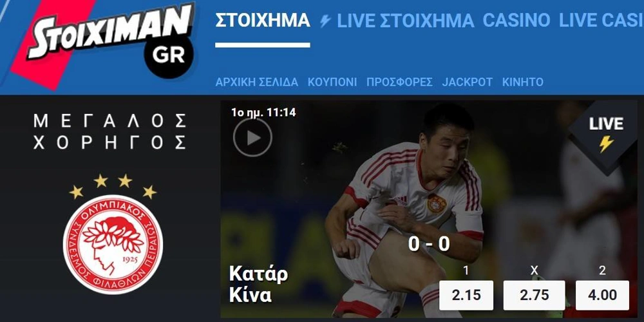Open the ΠΡΟΣΦΟΡΕΣ link
Screen dimensions: 644x322
[400, 82]
